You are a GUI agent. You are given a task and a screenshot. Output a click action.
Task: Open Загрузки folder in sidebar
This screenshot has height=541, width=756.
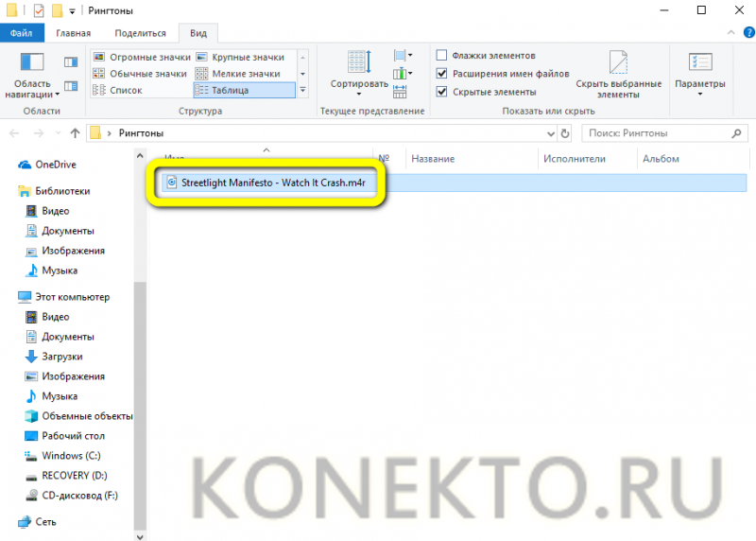[54, 357]
